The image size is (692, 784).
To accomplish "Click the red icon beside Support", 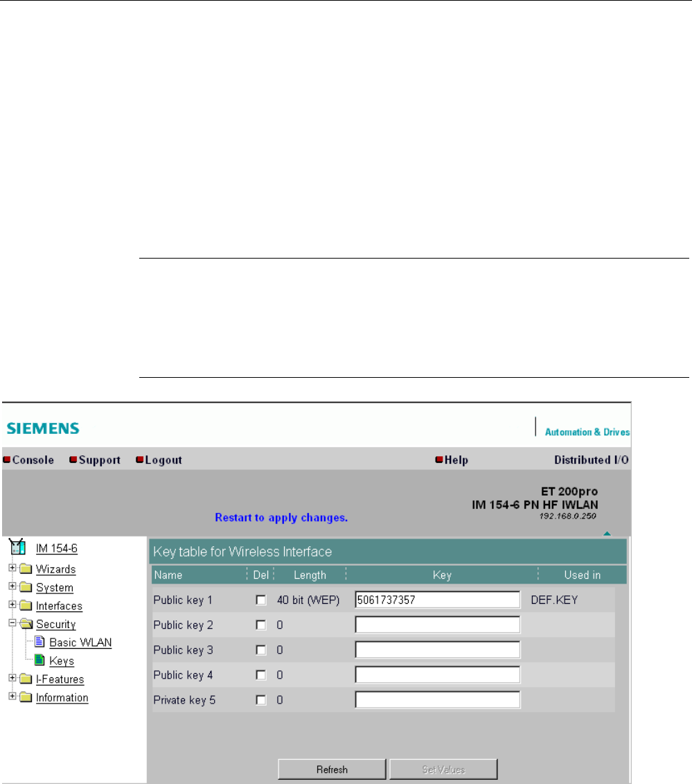I will [x=73, y=460].
